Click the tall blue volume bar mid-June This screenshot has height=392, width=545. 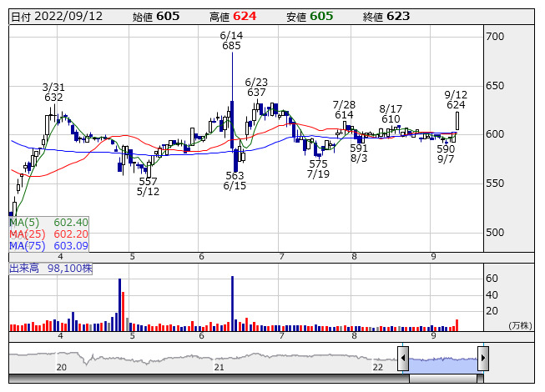point(233,304)
